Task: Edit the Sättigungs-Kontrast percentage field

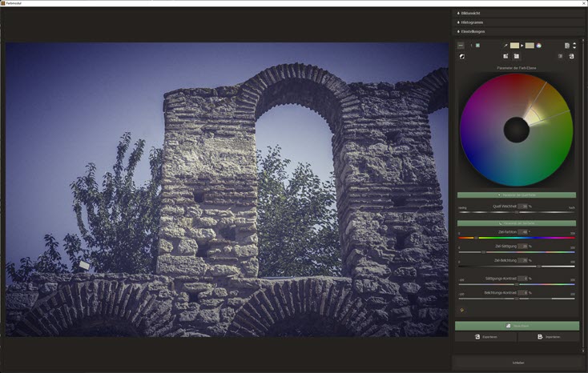Action: (525, 279)
